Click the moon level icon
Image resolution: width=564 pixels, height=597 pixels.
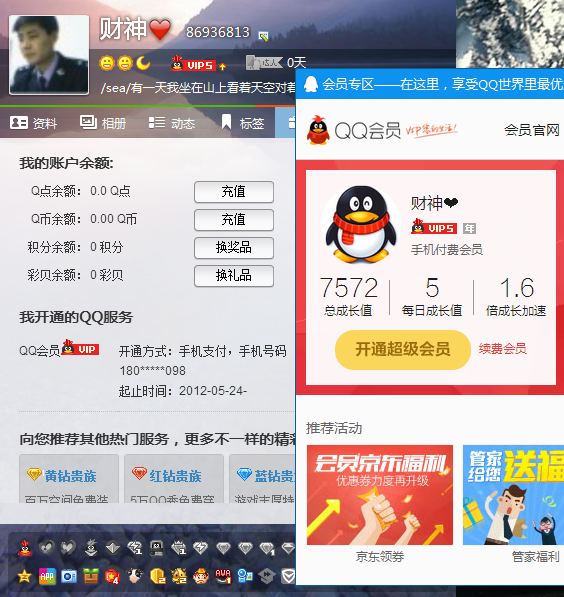[x=143, y=63]
